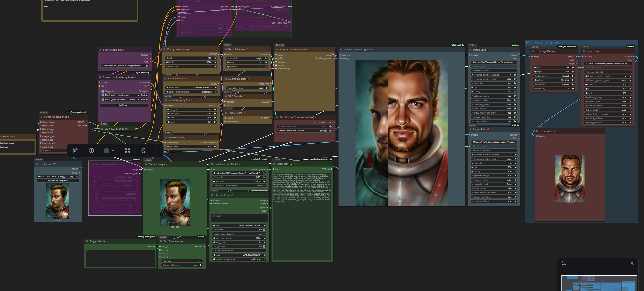The height and width of the screenshot is (291, 644).
Task: Click the Resize and Convert group title
Action: (x=544, y=42)
